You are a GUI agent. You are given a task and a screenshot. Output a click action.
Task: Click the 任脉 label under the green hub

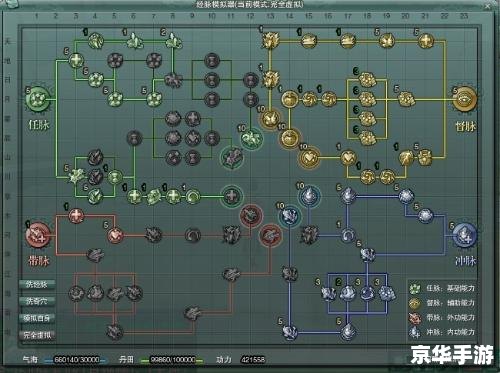[39, 125]
